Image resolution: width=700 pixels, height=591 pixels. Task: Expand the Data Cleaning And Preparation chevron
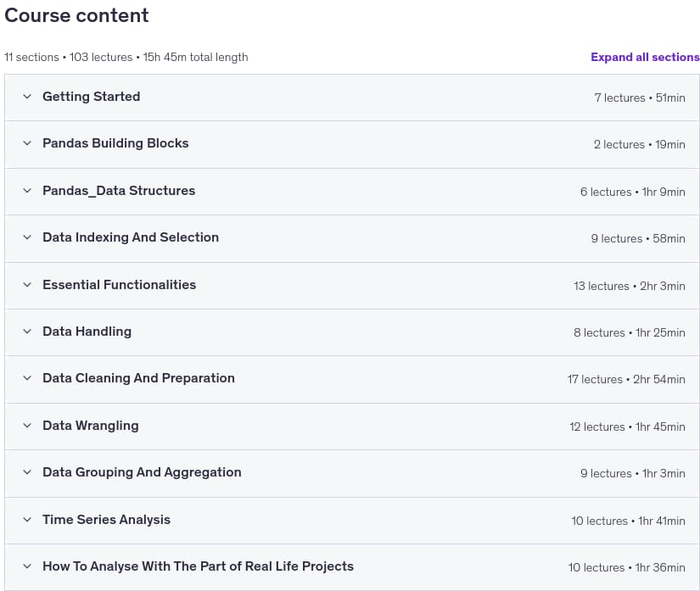(x=27, y=378)
